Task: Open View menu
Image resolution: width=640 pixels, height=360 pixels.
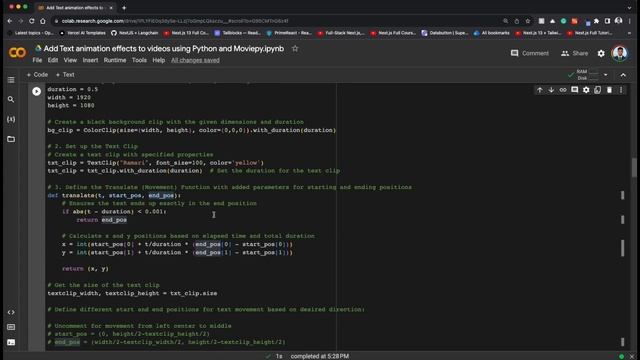Action: pos(70,60)
